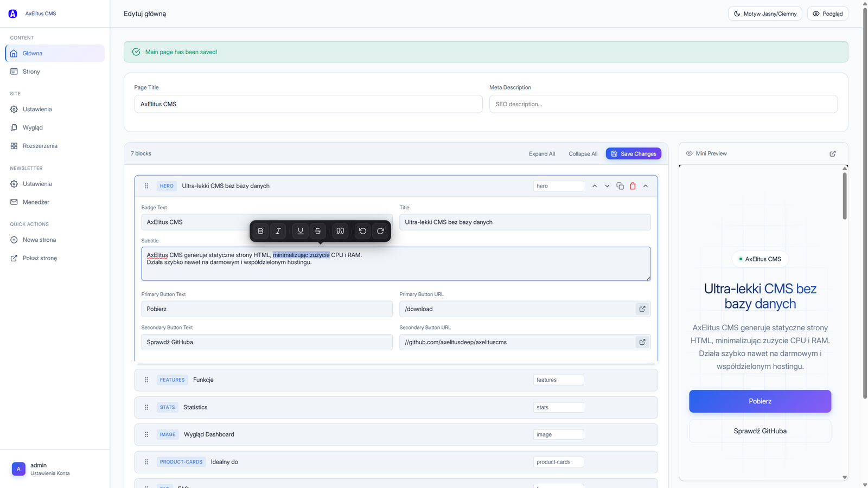This screenshot has width=868, height=488.
Task: Open Podgląd page preview
Action: click(x=827, y=14)
